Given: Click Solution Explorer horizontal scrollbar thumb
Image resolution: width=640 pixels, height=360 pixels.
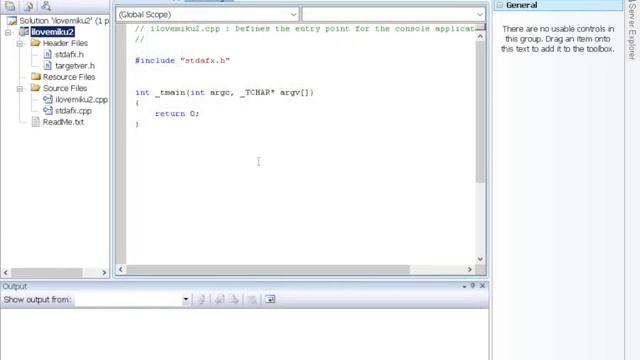Looking at the screenshot, I should pyautogui.click(x=47, y=272).
